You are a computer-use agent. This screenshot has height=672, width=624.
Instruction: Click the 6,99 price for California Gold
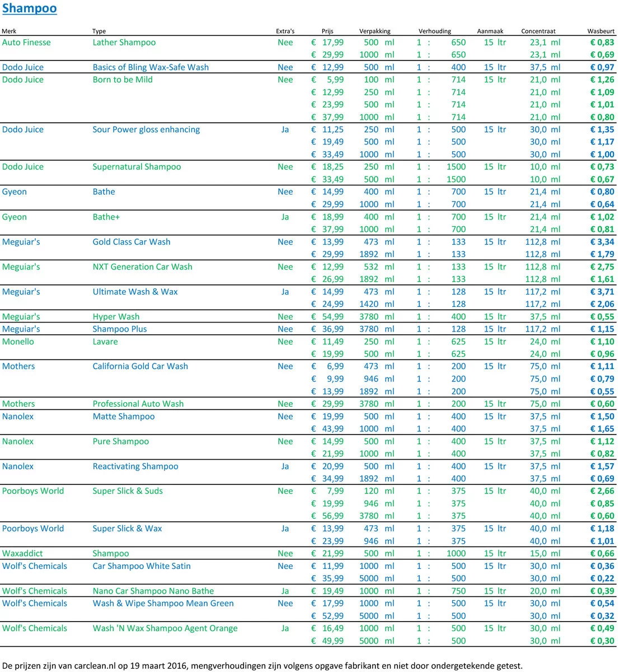pyautogui.click(x=335, y=366)
